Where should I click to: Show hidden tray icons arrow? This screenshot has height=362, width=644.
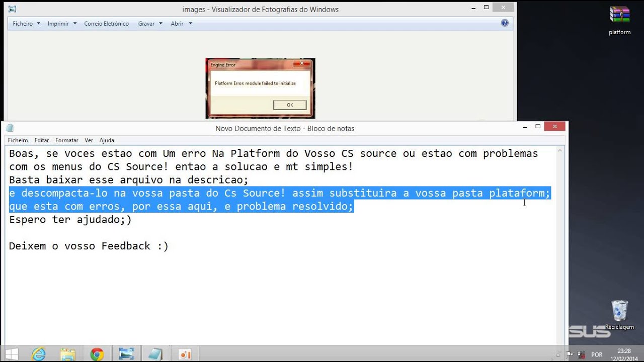(x=558, y=354)
